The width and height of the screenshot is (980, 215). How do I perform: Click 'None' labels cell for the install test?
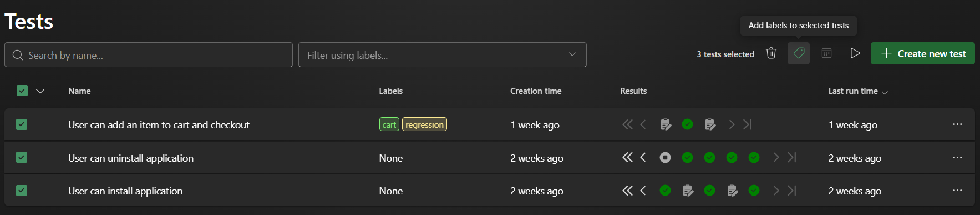[x=391, y=191]
